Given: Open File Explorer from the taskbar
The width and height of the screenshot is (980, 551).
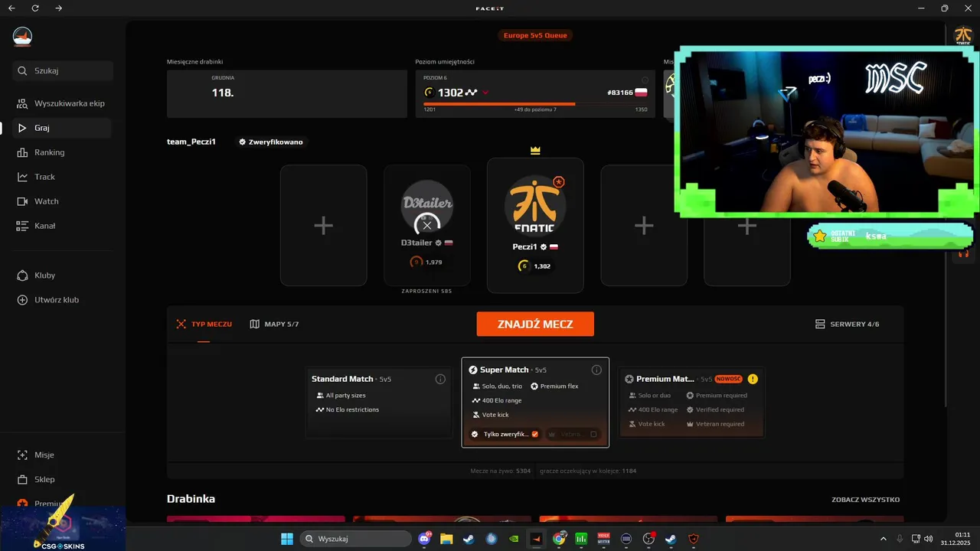Looking at the screenshot, I should pos(446,539).
